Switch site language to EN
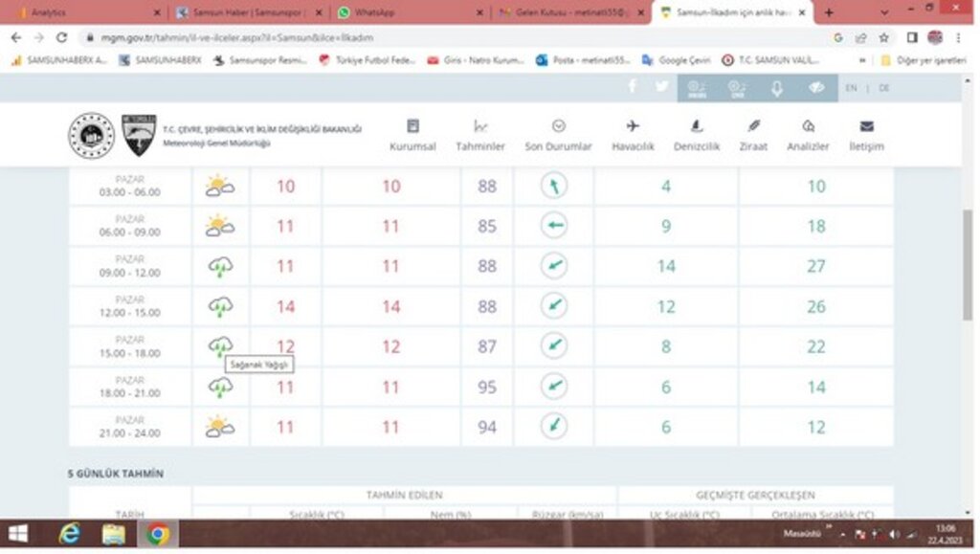This screenshot has height=554, width=980. pyautogui.click(x=851, y=88)
